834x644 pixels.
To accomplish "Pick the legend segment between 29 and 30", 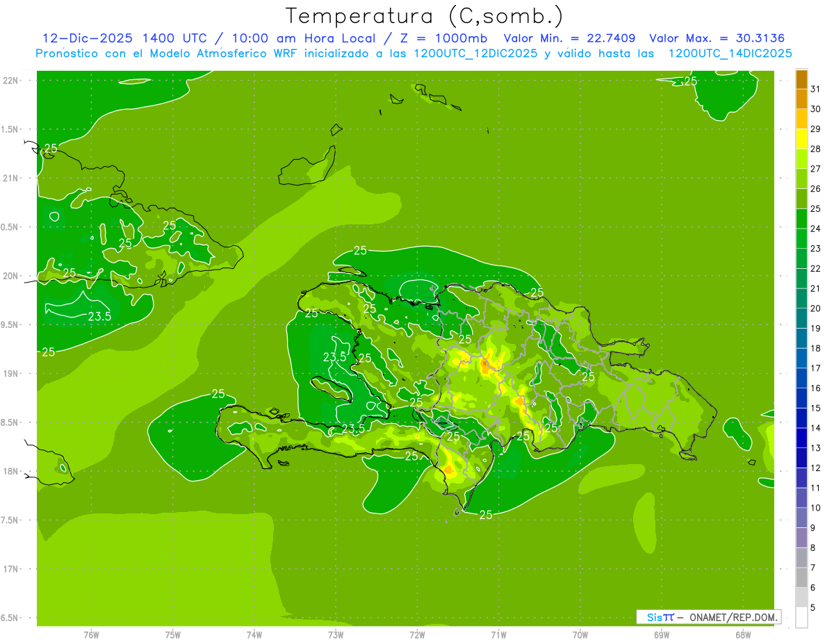I will click(x=801, y=119).
